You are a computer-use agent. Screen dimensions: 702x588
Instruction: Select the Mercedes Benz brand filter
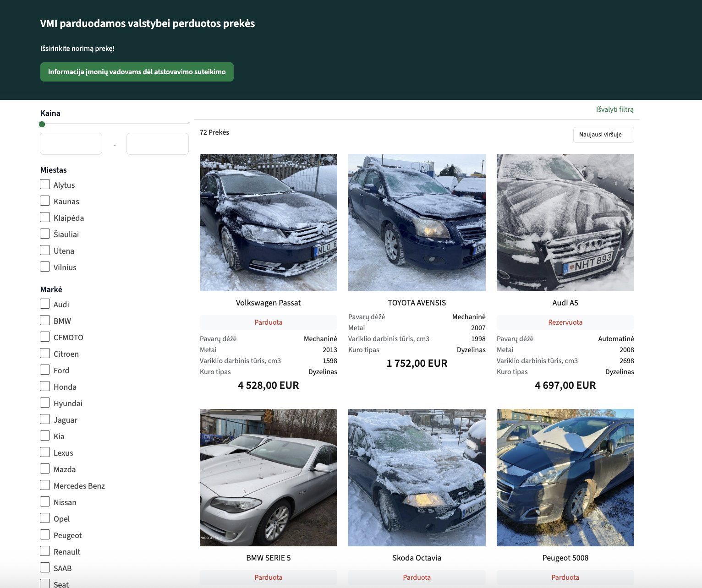click(x=45, y=485)
